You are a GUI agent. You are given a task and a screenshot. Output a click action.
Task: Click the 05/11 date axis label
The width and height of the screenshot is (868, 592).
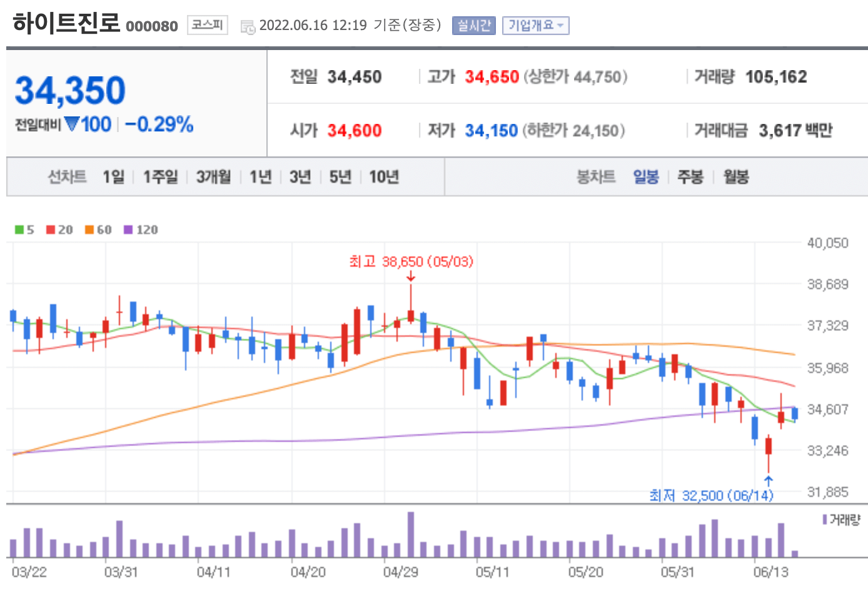[x=493, y=572]
